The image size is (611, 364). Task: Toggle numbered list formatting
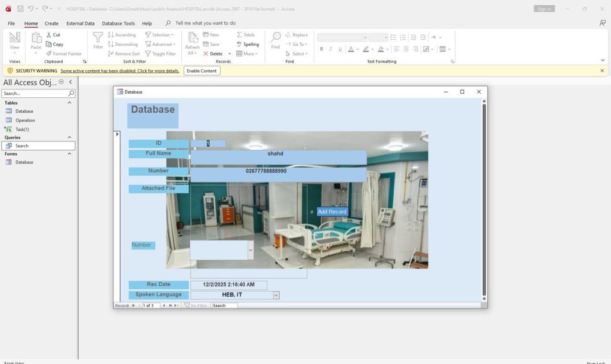tap(403, 38)
